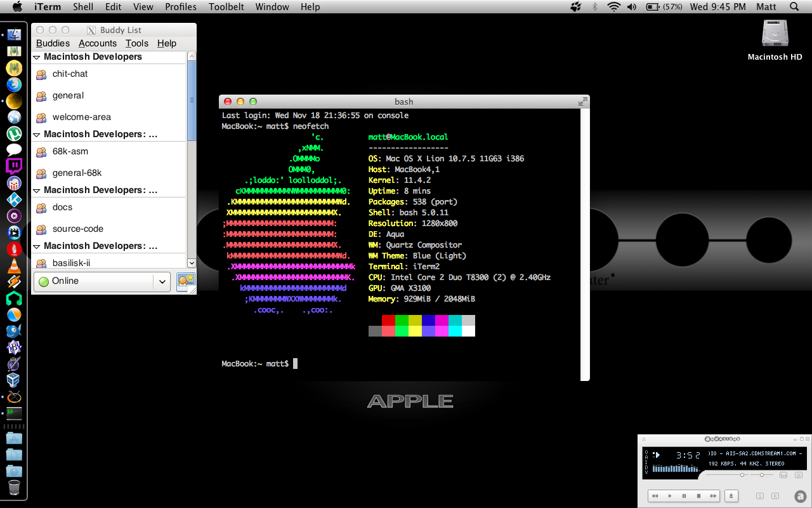Image resolution: width=812 pixels, height=508 pixels.
Task: Open the Profiles menu in iTerm
Action: [x=180, y=7]
